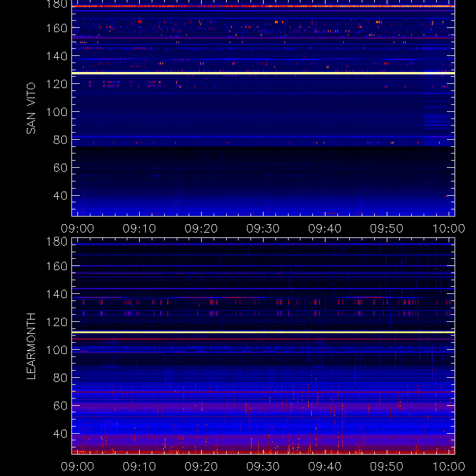Pick the 60 frequency label on San Vito plot
The image size is (476, 476).
(x=60, y=168)
